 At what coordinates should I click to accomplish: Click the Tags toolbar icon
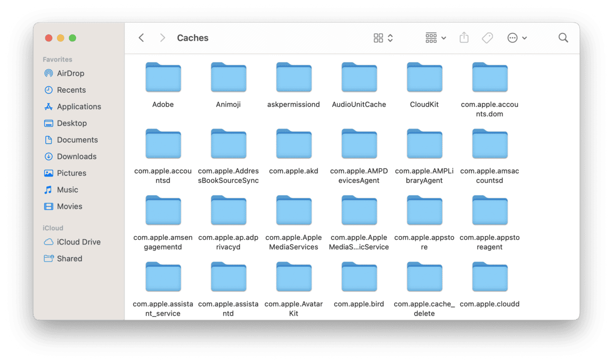tap(487, 38)
